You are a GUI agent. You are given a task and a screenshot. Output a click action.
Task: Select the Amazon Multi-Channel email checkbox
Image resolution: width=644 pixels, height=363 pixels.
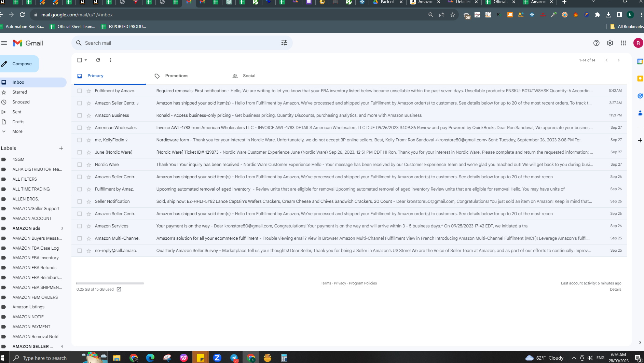tap(80, 238)
